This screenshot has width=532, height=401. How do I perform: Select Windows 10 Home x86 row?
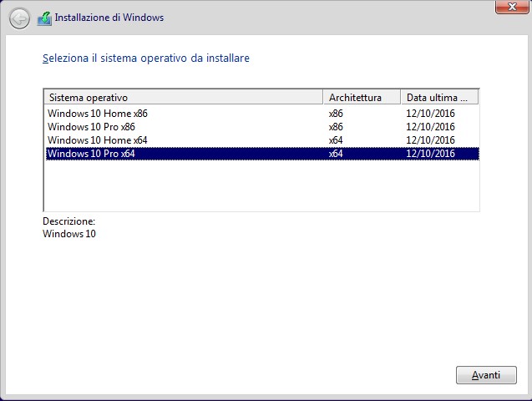point(262,114)
